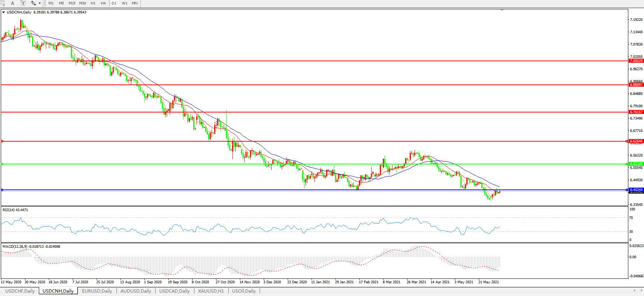Open the arrows tool dropdown arrow
The width and height of the screenshot is (644, 296).
[40, 3]
